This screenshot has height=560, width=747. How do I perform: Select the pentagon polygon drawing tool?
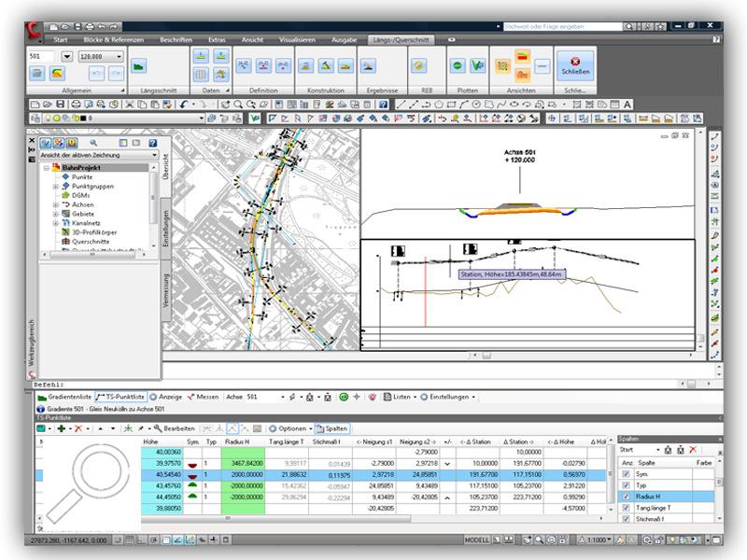tap(438, 105)
